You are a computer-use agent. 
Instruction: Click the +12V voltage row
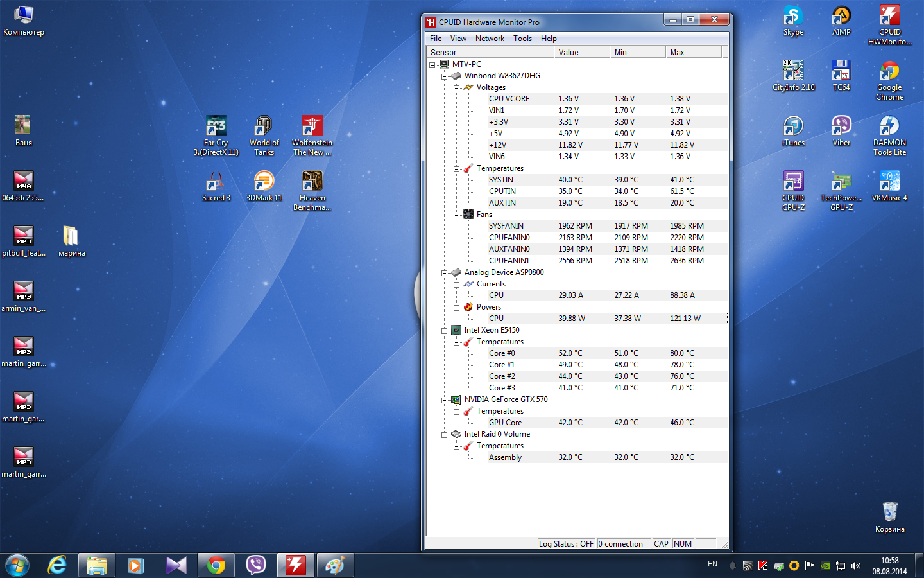click(x=608, y=145)
